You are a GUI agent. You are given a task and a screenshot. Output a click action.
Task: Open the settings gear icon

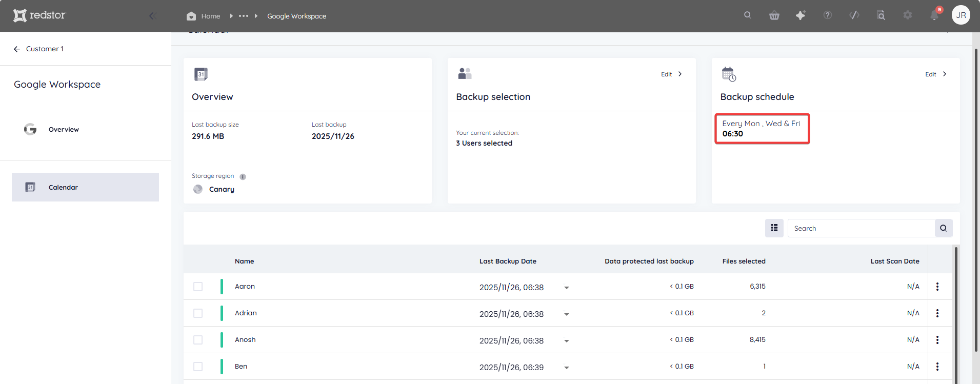tap(908, 15)
